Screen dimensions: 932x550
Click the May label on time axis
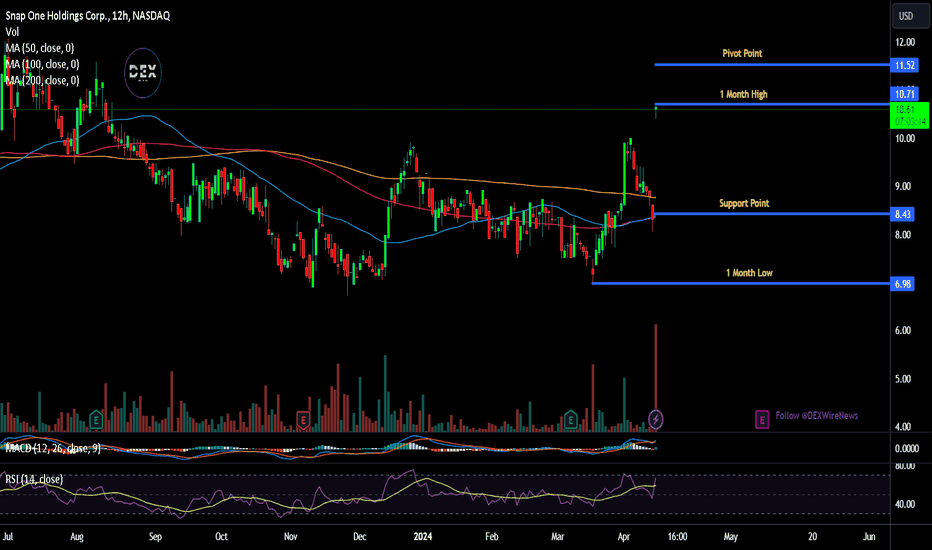point(731,536)
